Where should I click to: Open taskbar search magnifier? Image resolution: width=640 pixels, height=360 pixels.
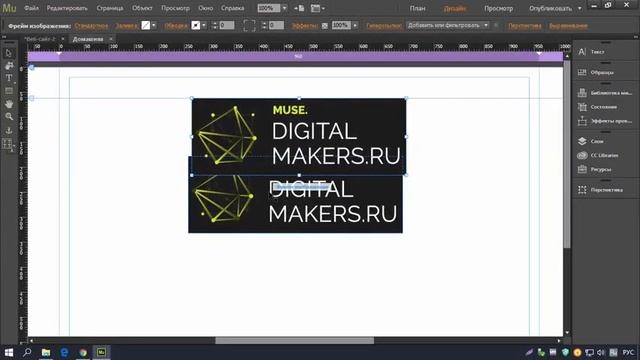(27, 352)
